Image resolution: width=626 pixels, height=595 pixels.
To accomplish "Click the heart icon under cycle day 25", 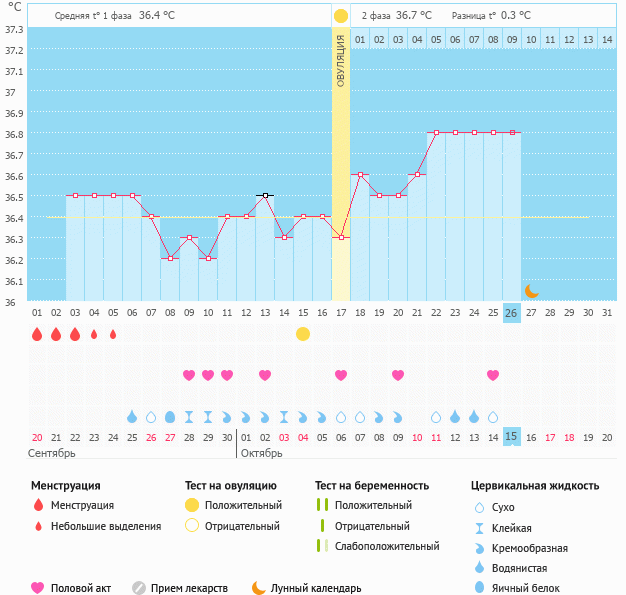I will [493, 375].
